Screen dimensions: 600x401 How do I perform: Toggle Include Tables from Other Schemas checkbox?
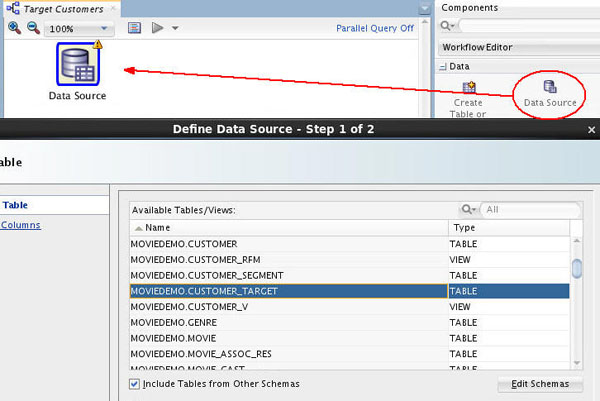(134, 384)
